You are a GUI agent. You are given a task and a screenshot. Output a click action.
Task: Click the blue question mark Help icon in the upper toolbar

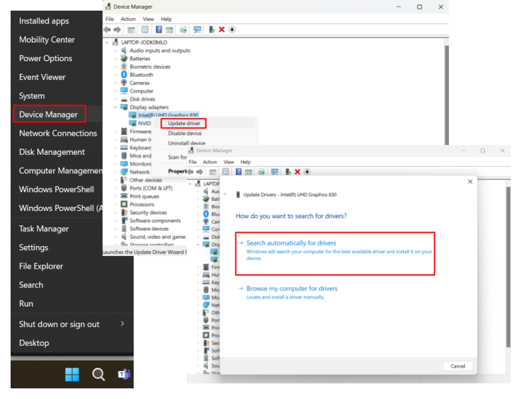tap(158, 29)
